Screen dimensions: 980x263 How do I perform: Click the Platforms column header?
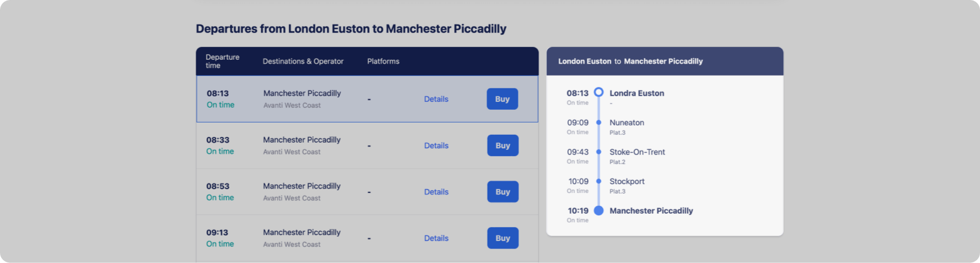(x=383, y=61)
